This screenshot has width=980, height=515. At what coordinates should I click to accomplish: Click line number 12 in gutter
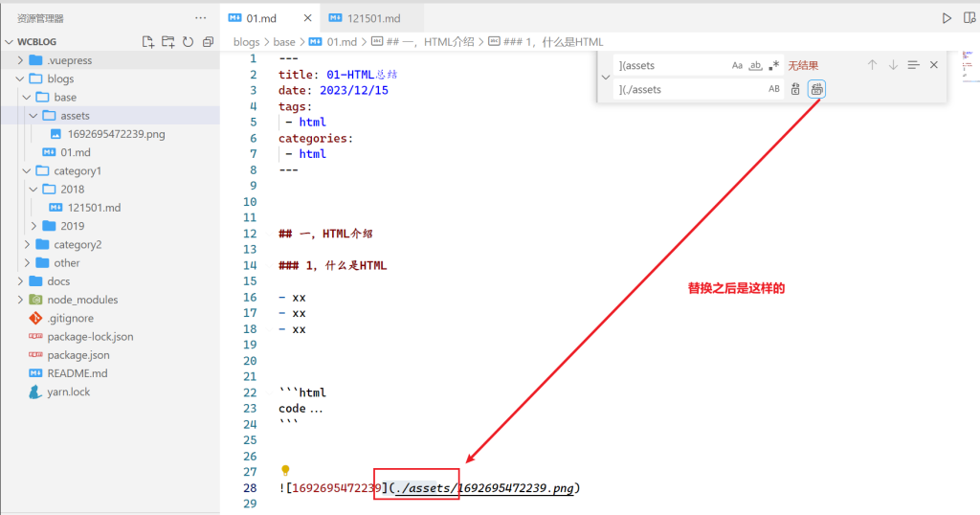coord(250,234)
